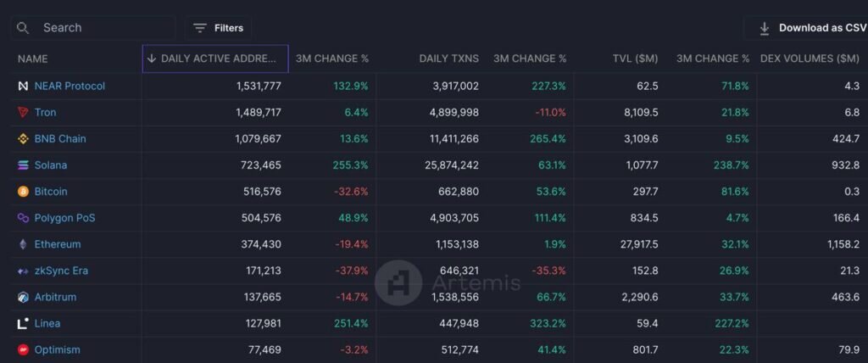Open the Ethereum link

click(x=58, y=244)
